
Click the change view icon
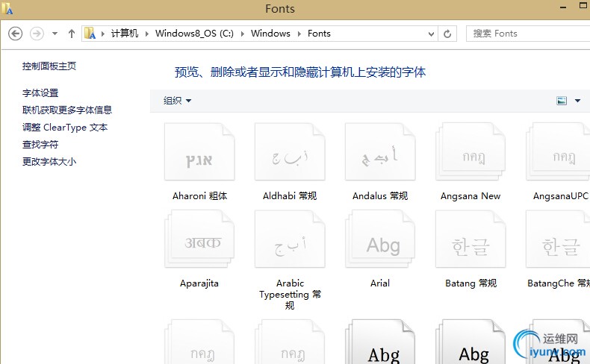(562, 101)
